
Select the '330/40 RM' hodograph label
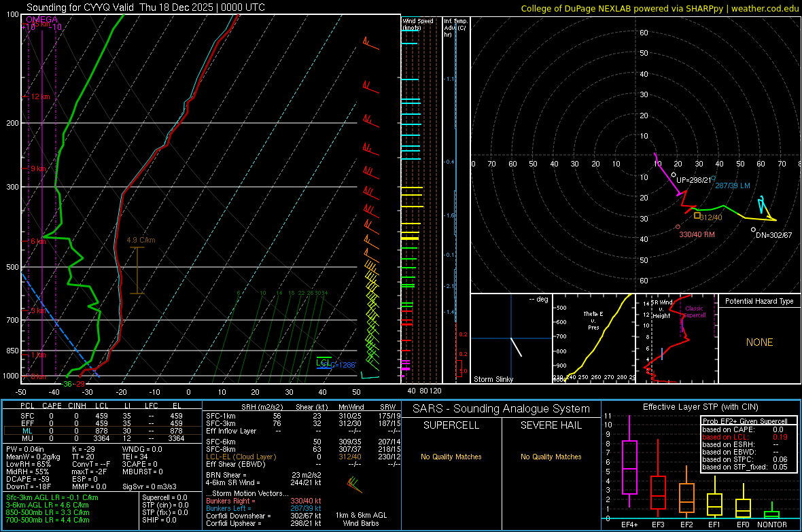tap(697, 234)
